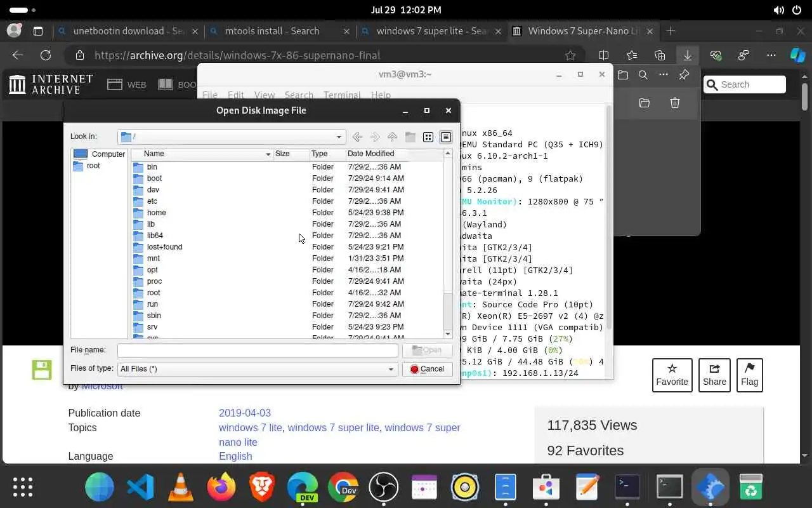Flag this archive item

click(x=749, y=375)
